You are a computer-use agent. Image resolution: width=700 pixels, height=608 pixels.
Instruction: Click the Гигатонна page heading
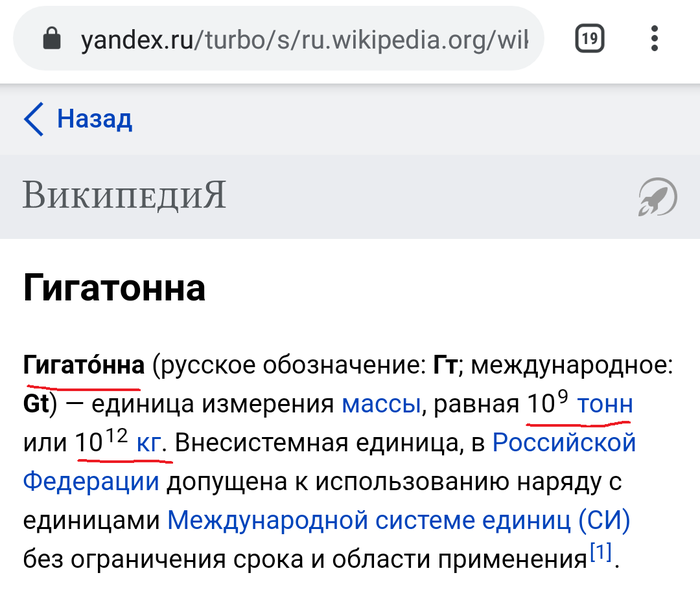[114, 288]
